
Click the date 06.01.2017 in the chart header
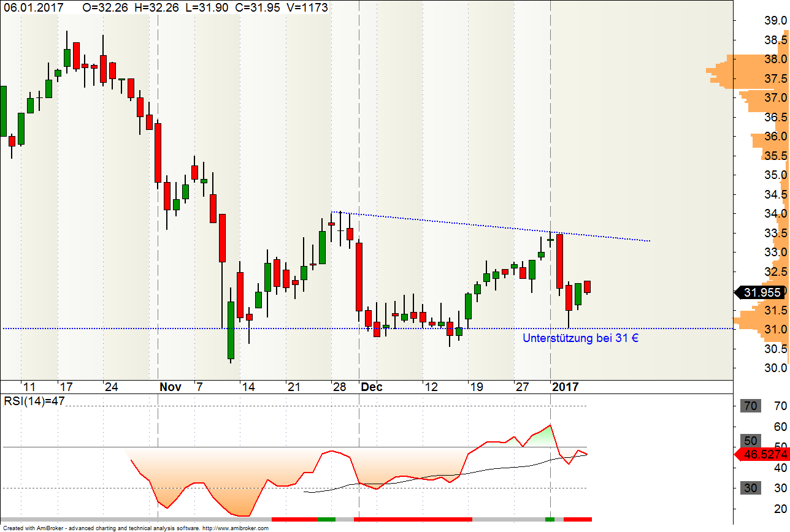point(34,7)
